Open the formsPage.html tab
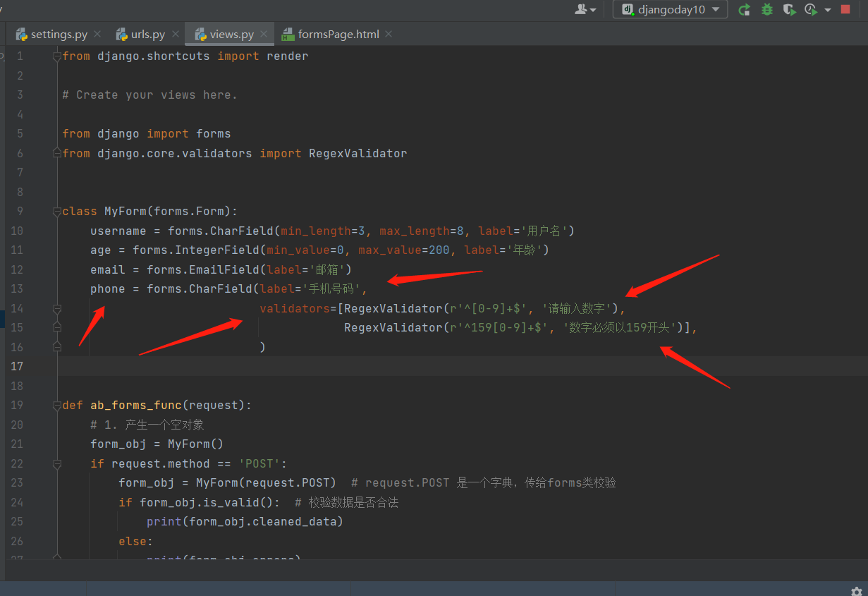 (331, 34)
